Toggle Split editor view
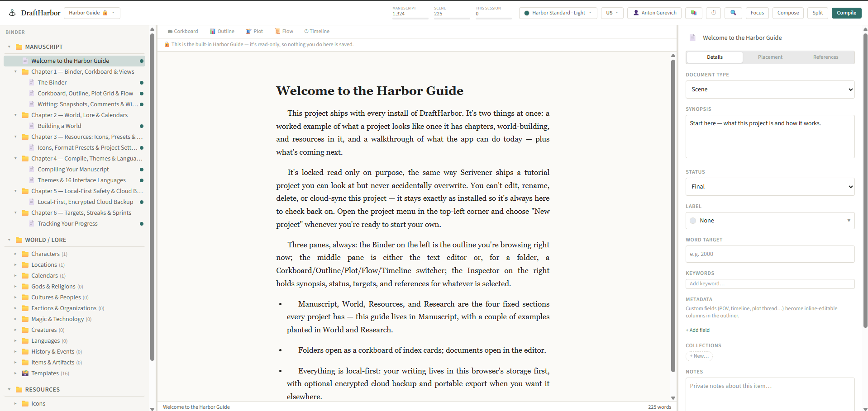This screenshot has width=868, height=411. (x=817, y=13)
